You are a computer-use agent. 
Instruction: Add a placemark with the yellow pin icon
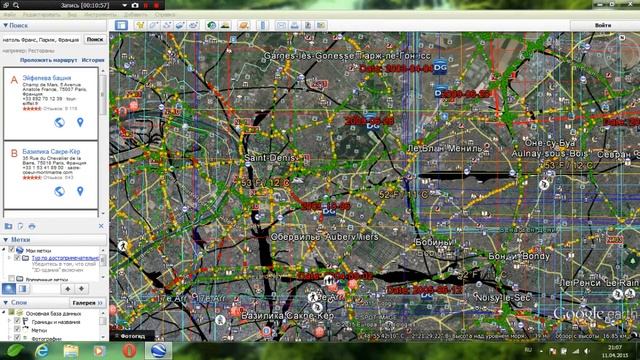point(140,25)
